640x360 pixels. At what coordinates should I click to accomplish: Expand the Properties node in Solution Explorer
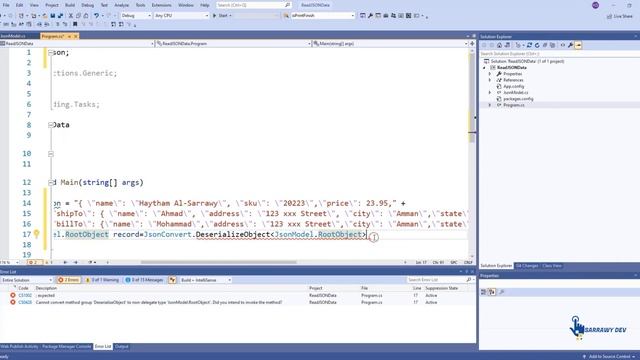coord(490,74)
